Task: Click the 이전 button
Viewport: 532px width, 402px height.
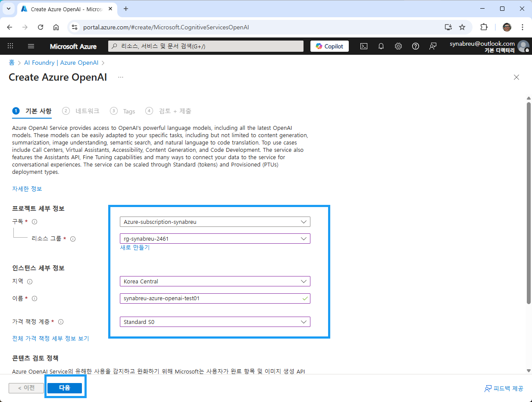Action: coord(26,388)
